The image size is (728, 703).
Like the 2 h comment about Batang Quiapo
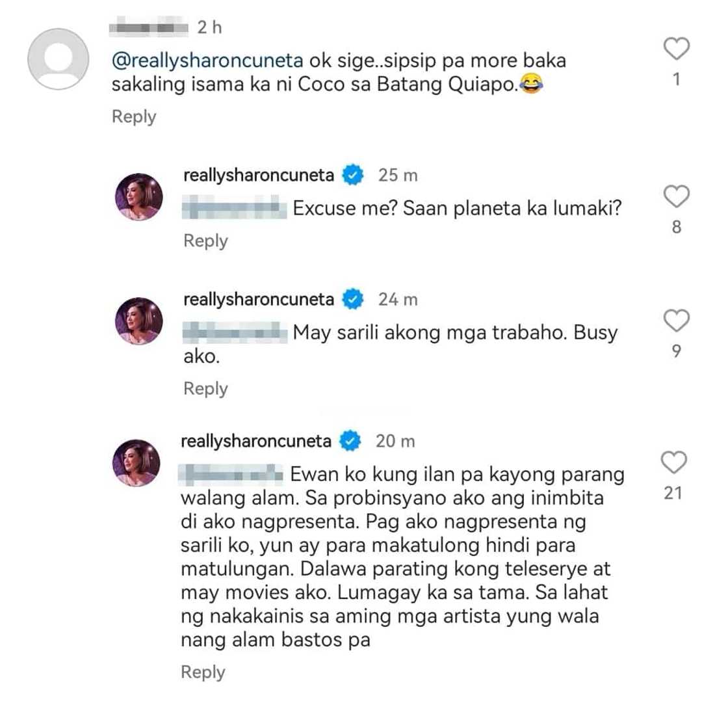677,48
